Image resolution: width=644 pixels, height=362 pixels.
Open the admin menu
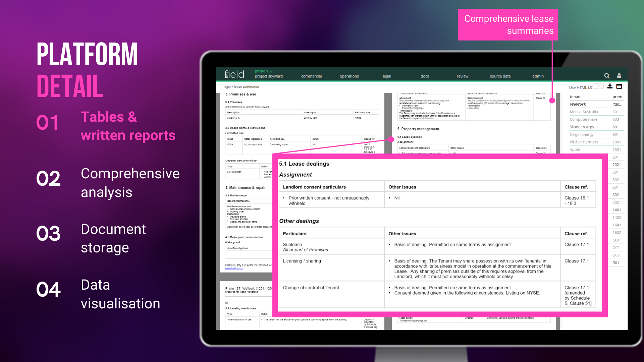[x=538, y=76]
